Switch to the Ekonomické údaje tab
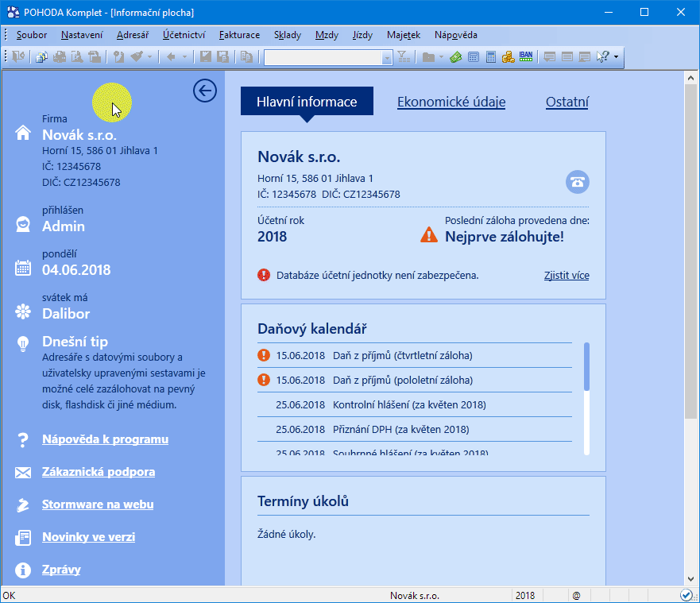Viewport: 700px width, 603px height. pos(451,102)
